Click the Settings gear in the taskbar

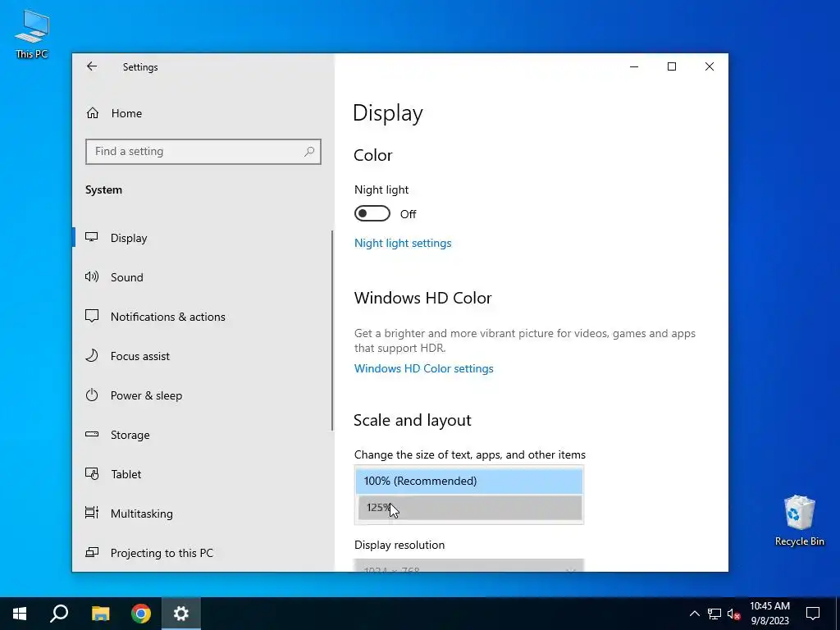click(181, 614)
